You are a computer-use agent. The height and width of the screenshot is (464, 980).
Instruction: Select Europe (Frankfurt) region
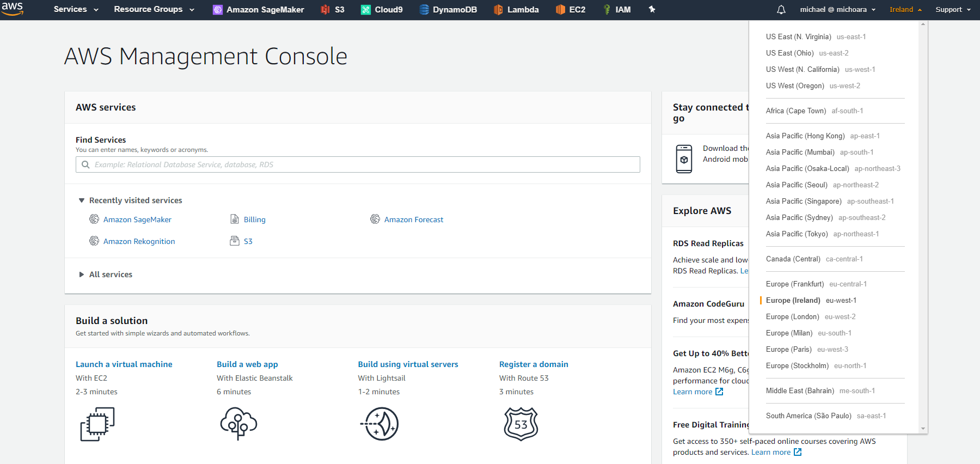816,284
